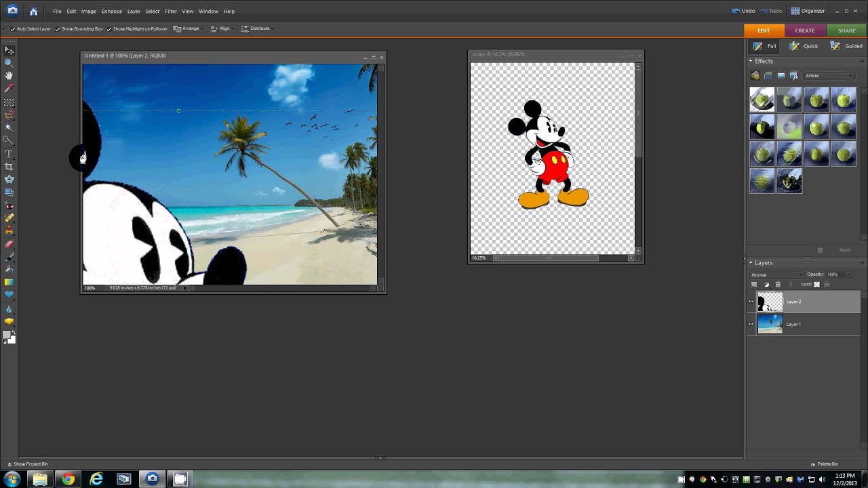
Task: Select the Straighten tool
Action: point(9,192)
